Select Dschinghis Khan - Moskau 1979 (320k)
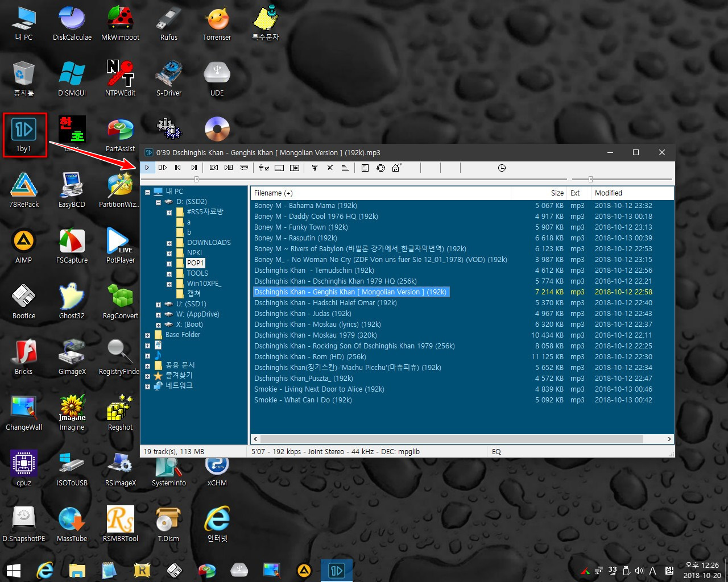728x582 pixels. [x=316, y=335]
